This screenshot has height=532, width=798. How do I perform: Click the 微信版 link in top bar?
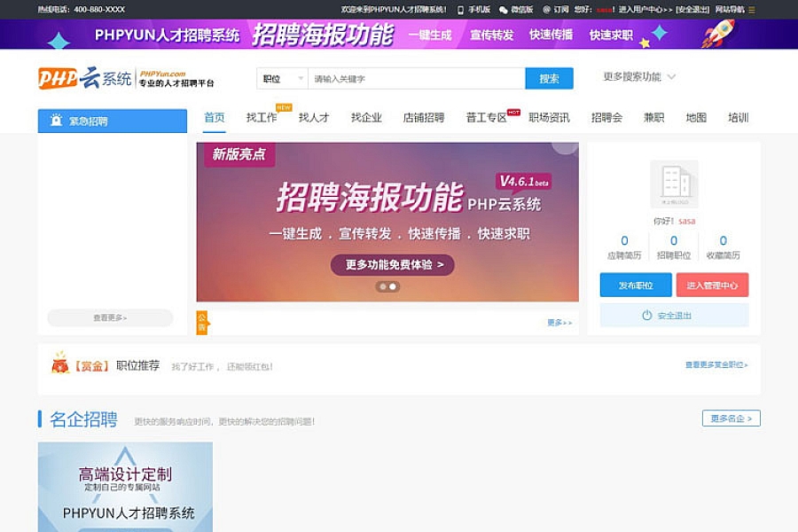[521, 10]
